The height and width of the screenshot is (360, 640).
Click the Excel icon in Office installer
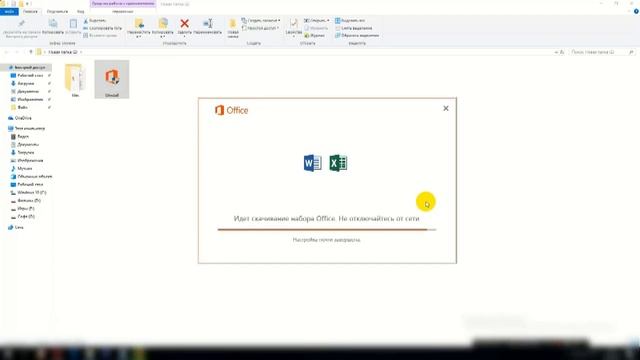(338, 163)
